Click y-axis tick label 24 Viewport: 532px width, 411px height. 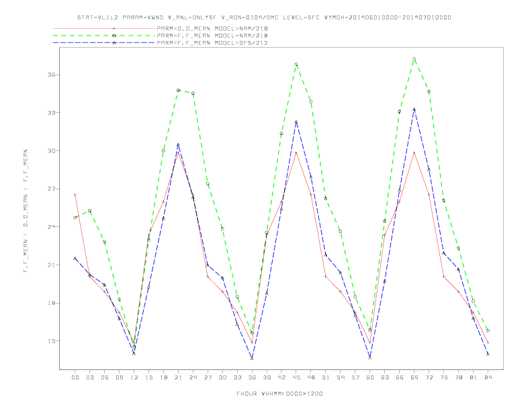(51, 227)
